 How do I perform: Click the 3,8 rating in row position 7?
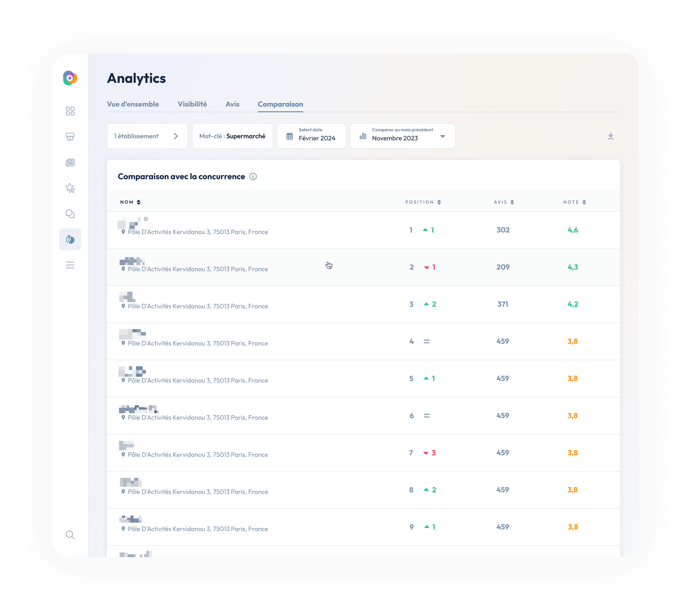[573, 453]
